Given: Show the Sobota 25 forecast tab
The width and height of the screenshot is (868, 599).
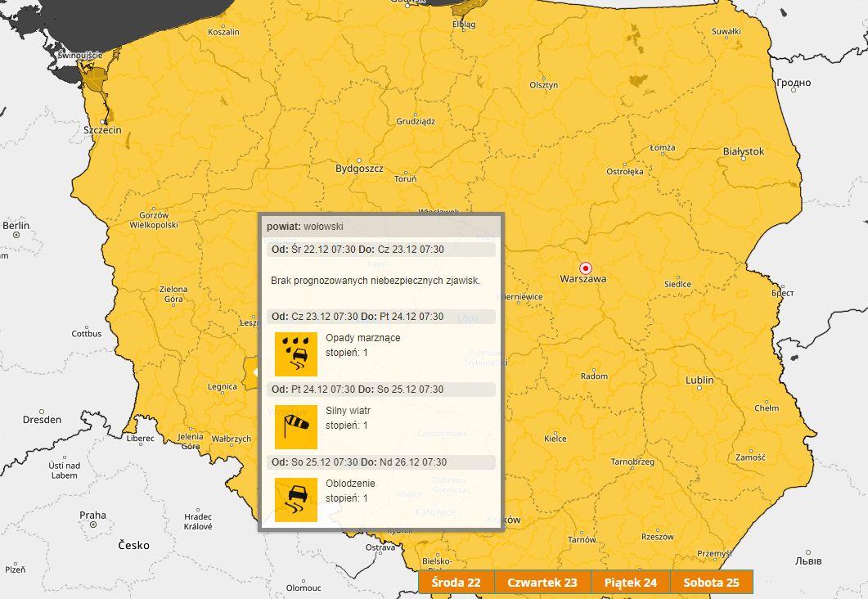Looking at the screenshot, I should [712, 583].
